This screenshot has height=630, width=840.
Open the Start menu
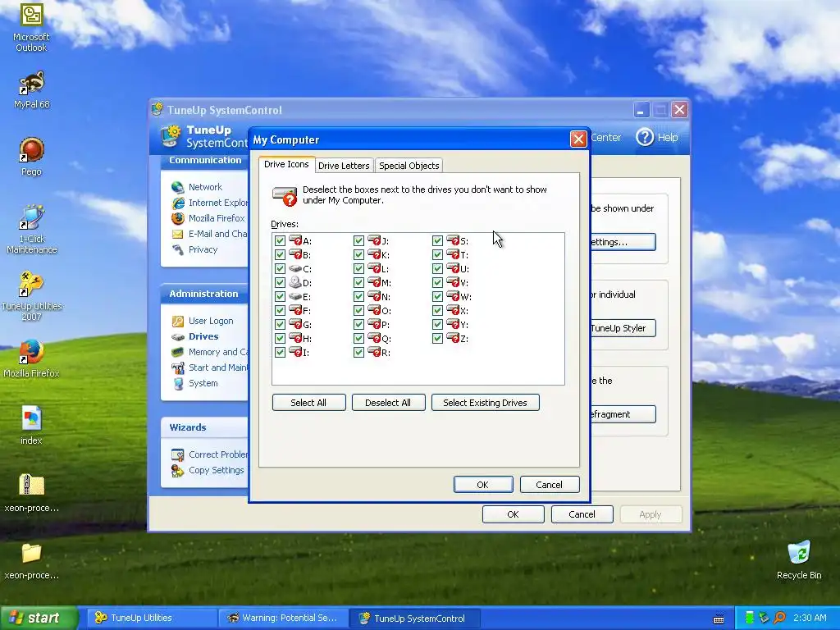coord(39,618)
